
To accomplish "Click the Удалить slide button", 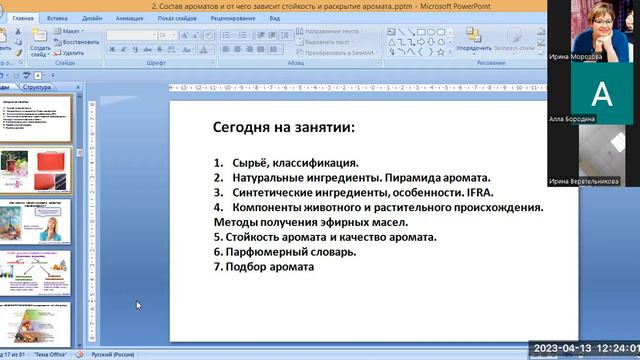I will [69, 53].
